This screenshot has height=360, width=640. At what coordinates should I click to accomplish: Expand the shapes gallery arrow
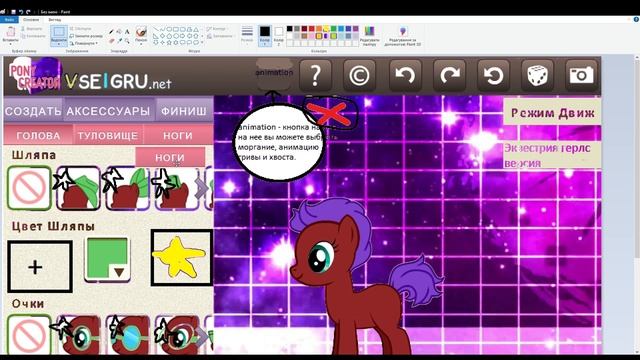click(x=202, y=42)
